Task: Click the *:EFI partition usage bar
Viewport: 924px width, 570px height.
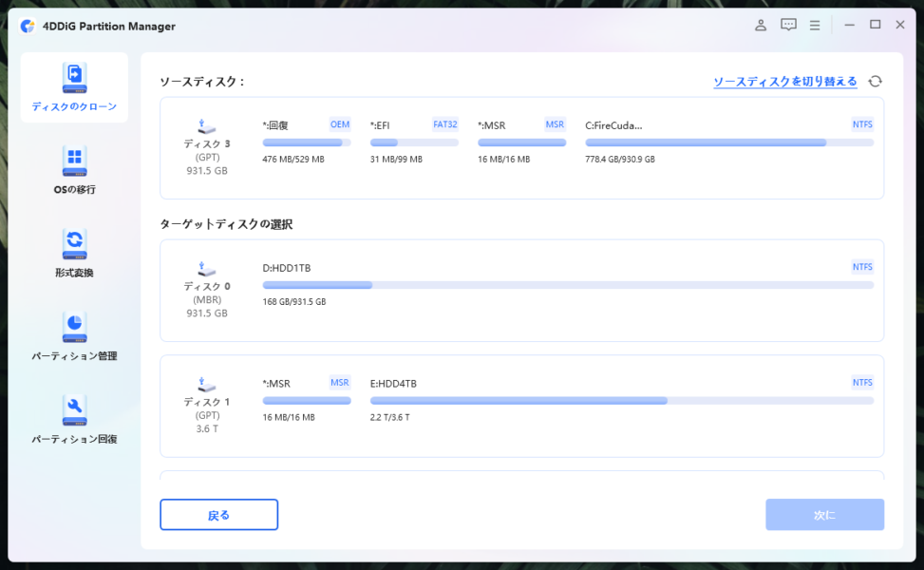Action: pyautogui.click(x=414, y=142)
